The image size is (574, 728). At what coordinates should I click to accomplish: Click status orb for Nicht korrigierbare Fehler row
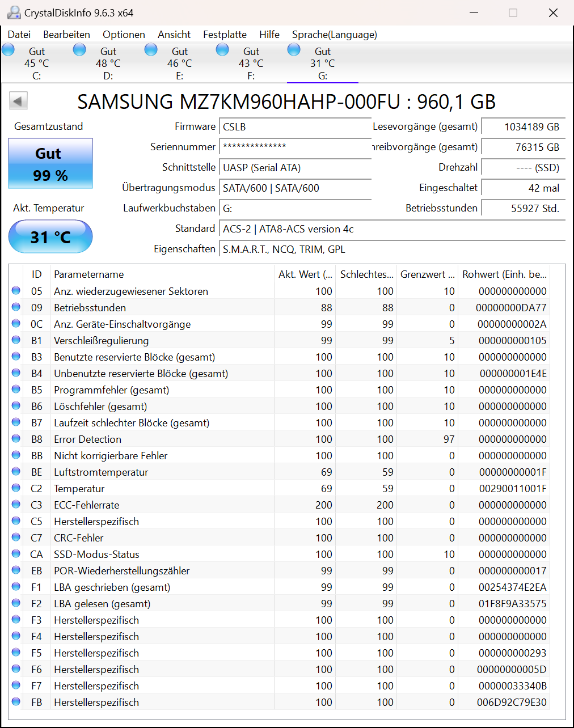16,455
